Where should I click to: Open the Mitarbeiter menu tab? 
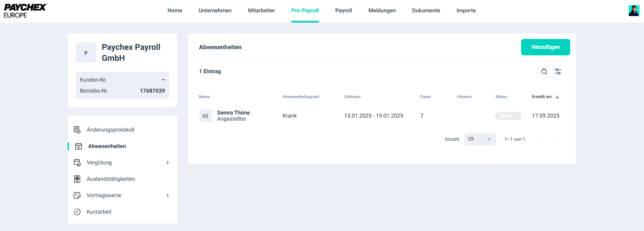tap(261, 11)
